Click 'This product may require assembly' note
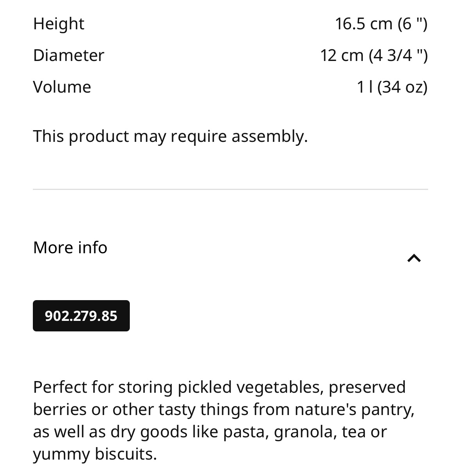 (170, 136)
